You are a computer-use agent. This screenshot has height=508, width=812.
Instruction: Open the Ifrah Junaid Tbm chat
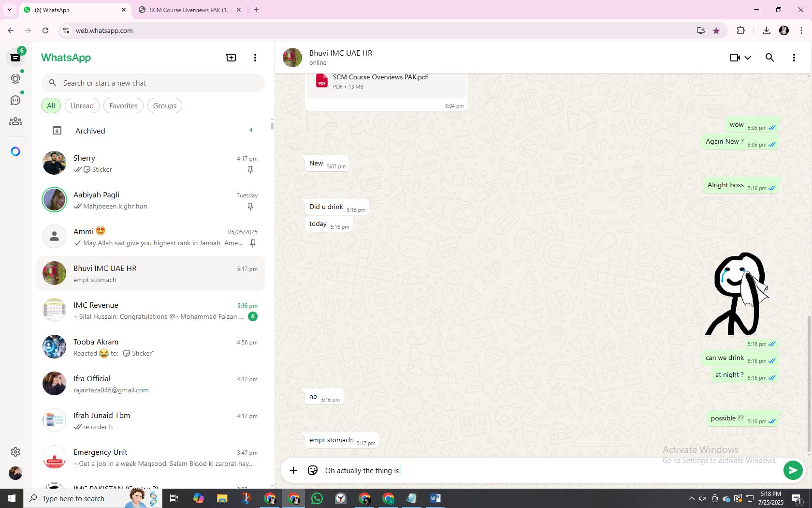click(x=150, y=420)
